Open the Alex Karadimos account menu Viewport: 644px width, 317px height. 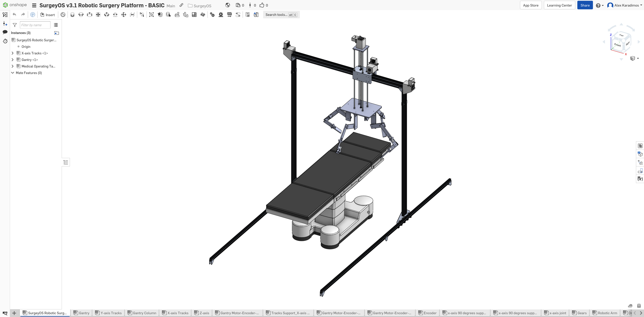coord(625,5)
